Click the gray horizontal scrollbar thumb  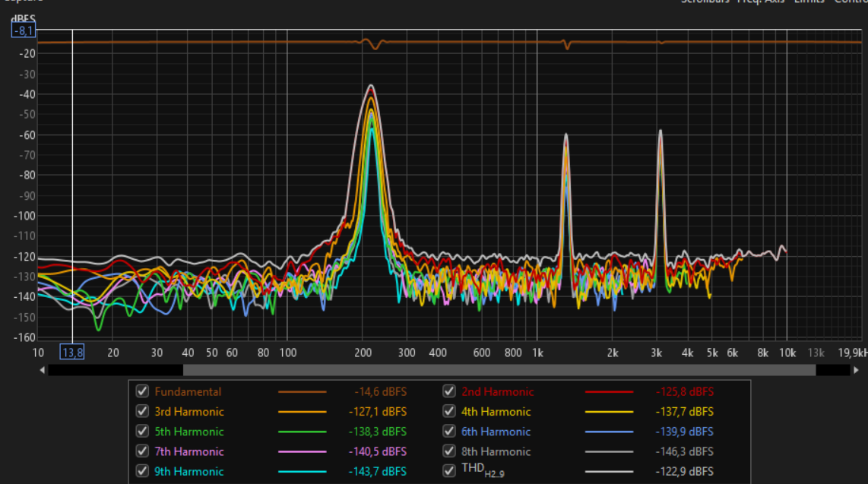(499, 370)
